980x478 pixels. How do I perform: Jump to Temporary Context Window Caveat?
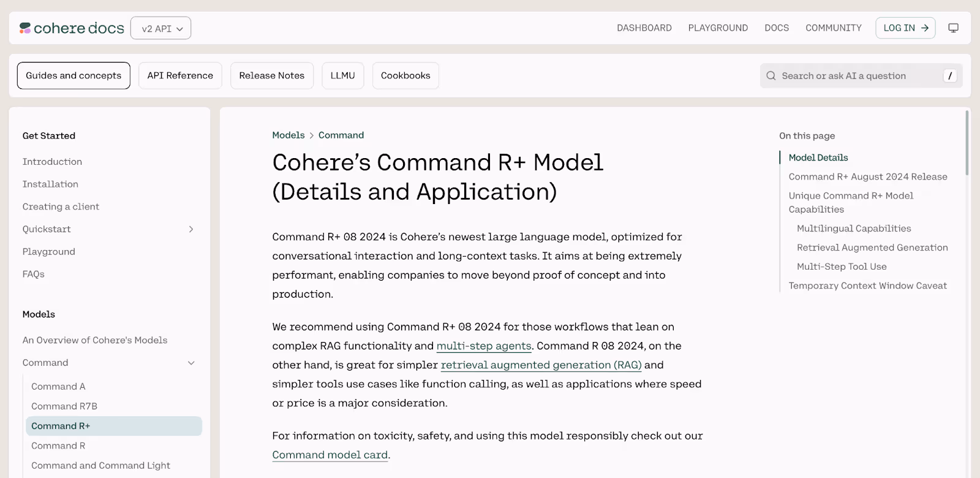click(867, 286)
